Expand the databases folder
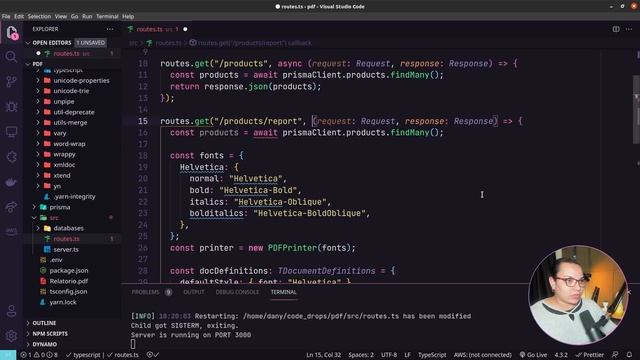This screenshot has width=640, height=360. [x=69, y=228]
